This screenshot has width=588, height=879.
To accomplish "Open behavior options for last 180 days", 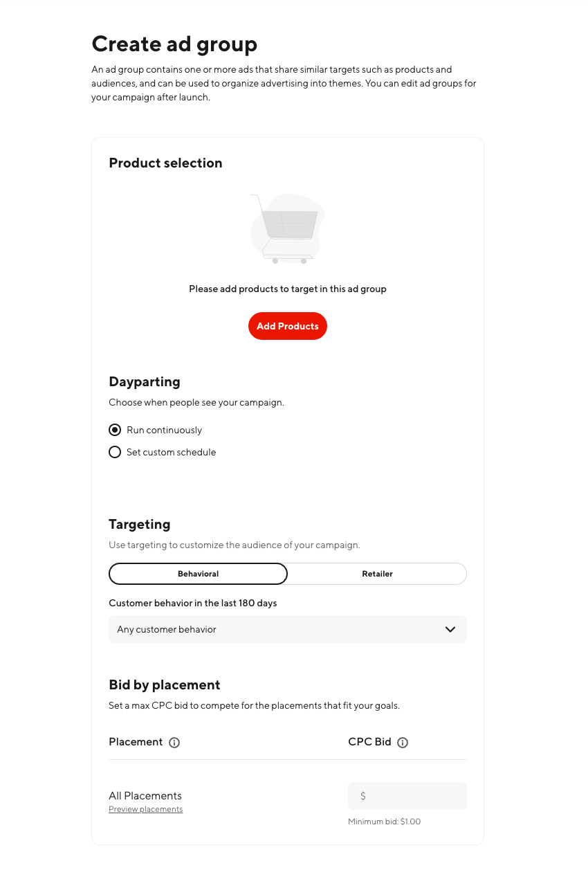I will [x=288, y=629].
